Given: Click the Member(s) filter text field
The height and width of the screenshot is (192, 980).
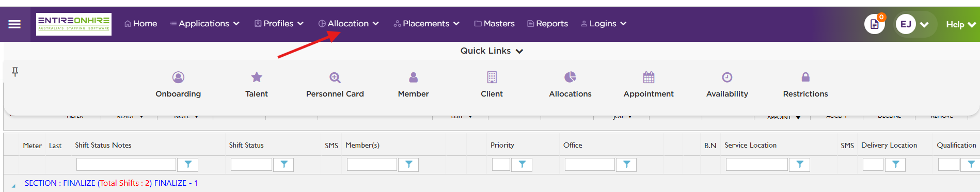Looking at the screenshot, I should (x=372, y=165).
